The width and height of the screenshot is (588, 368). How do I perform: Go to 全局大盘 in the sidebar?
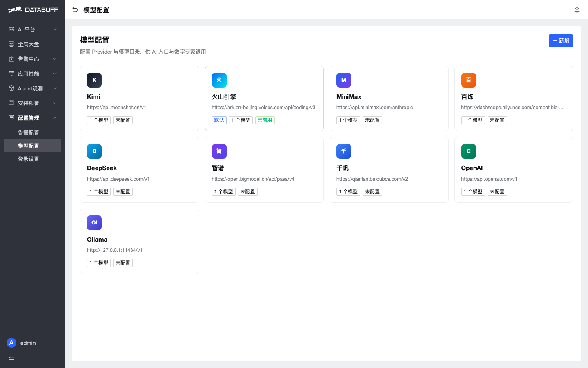click(33, 44)
